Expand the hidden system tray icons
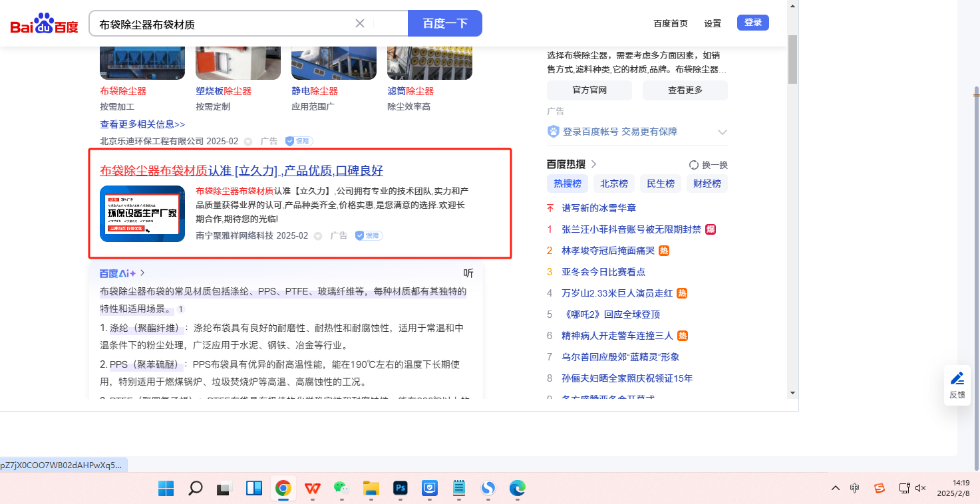980x504 pixels. click(x=836, y=488)
